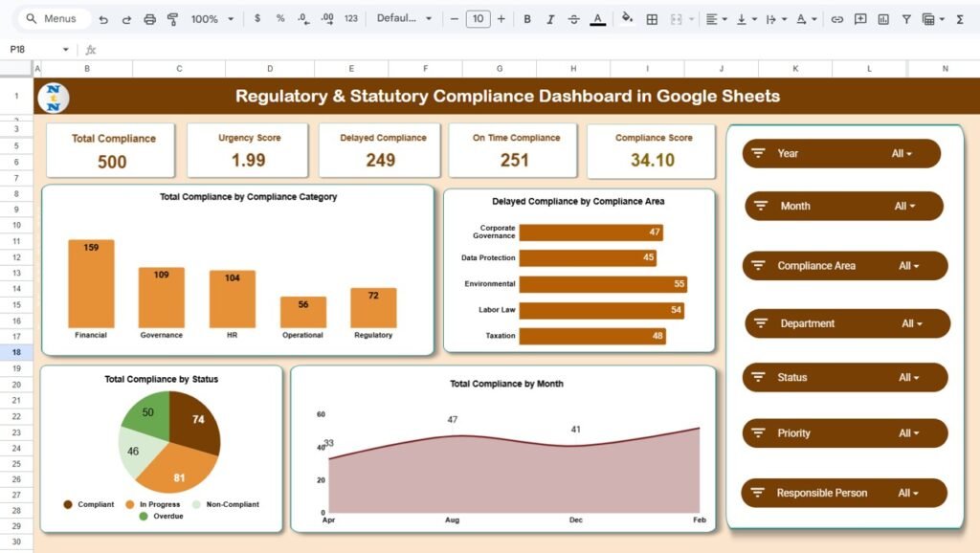Screen dimensions: 980x553
Task: Click the insert link icon
Action: 836,19
